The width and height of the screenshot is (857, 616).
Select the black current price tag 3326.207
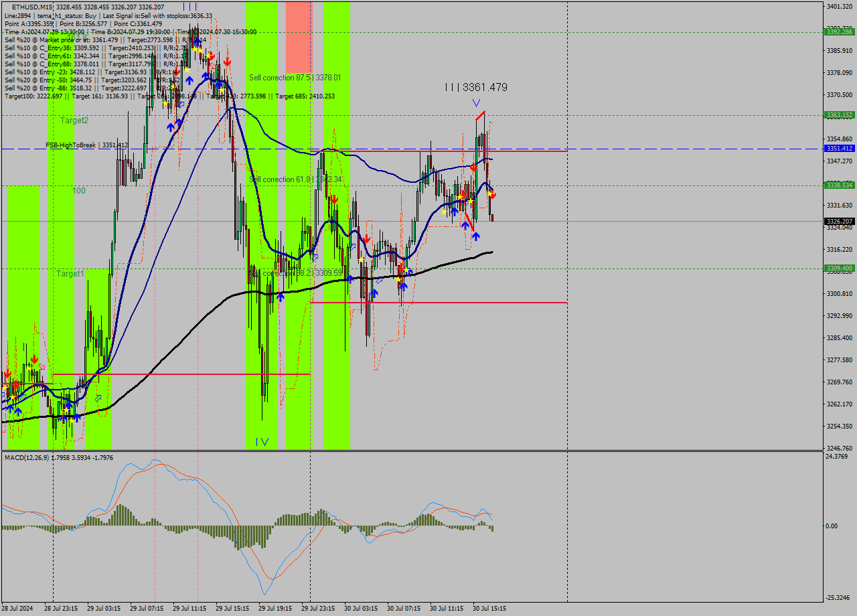(839, 221)
